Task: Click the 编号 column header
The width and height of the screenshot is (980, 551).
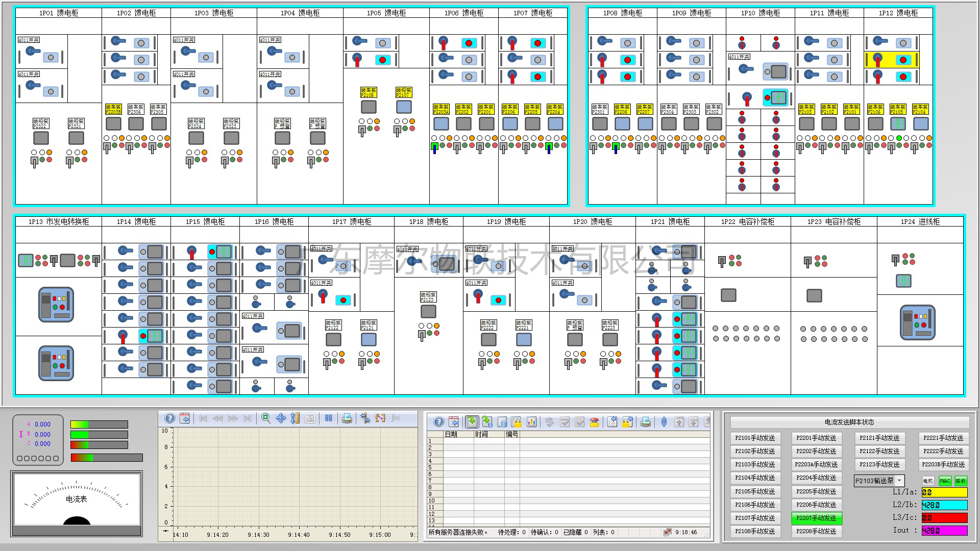Action: click(x=512, y=434)
